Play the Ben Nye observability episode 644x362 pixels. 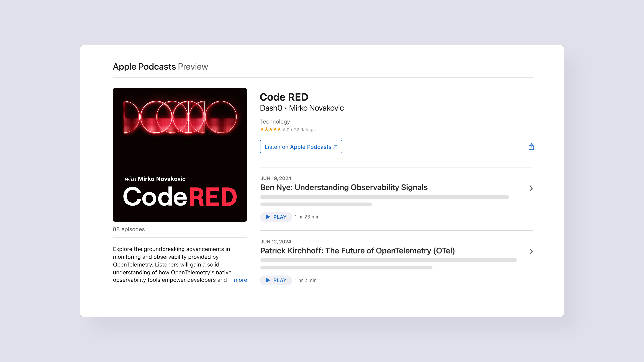pos(276,217)
